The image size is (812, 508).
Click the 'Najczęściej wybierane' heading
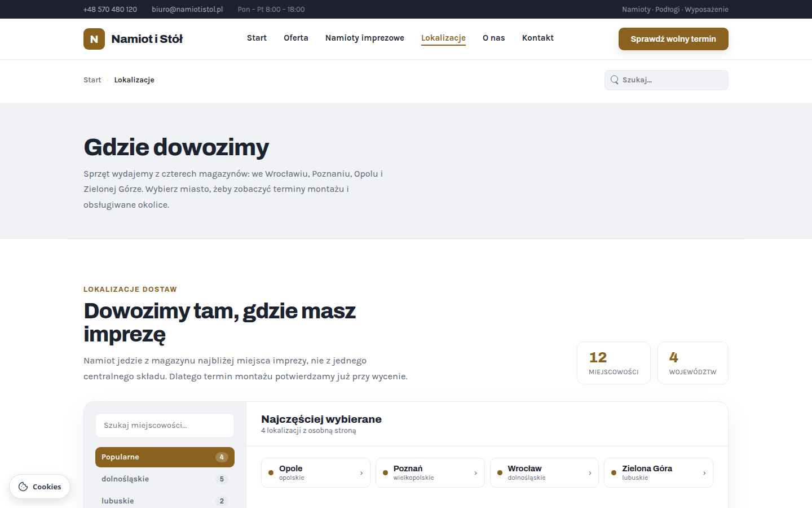321,419
